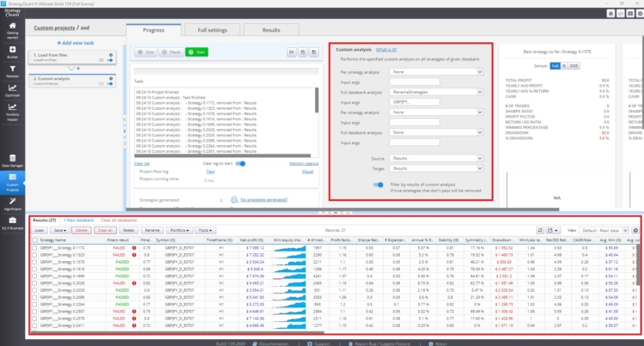
Task: Click the failed warning icon for Strategy 0.1172
Action: pyautogui.click(x=134, y=248)
